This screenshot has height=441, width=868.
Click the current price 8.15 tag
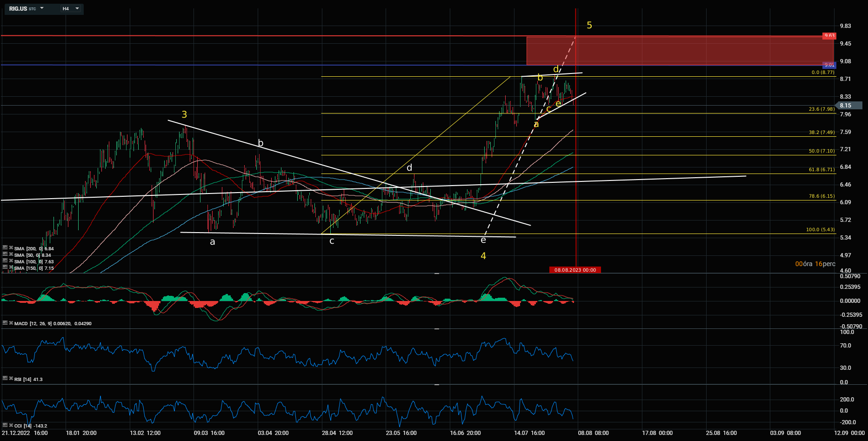[849, 106]
